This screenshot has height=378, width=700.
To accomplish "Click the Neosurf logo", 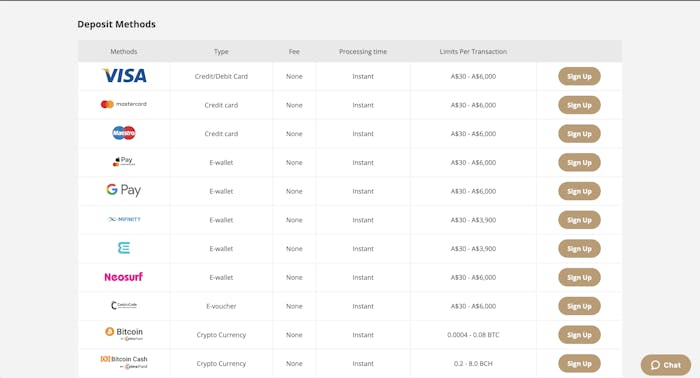I will [124, 277].
